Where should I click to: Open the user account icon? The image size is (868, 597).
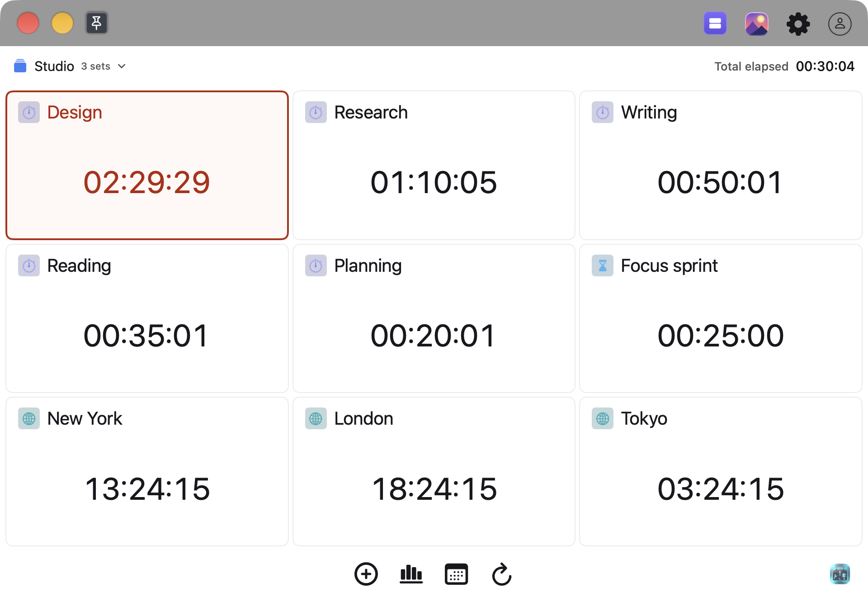point(840,24)
